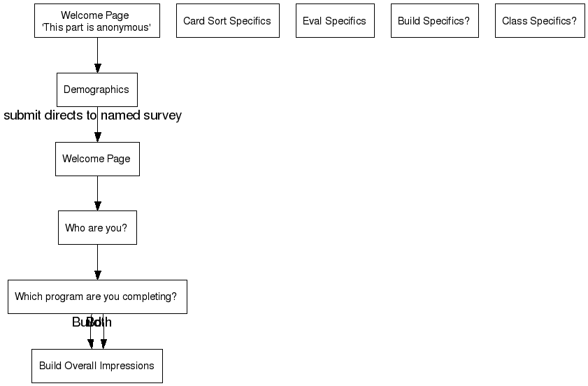This screenshot has width=588, height=386.
Task: Select the 'submit directs to named survey' edge label
Action: pyautogui.click(x=92, y=115)
